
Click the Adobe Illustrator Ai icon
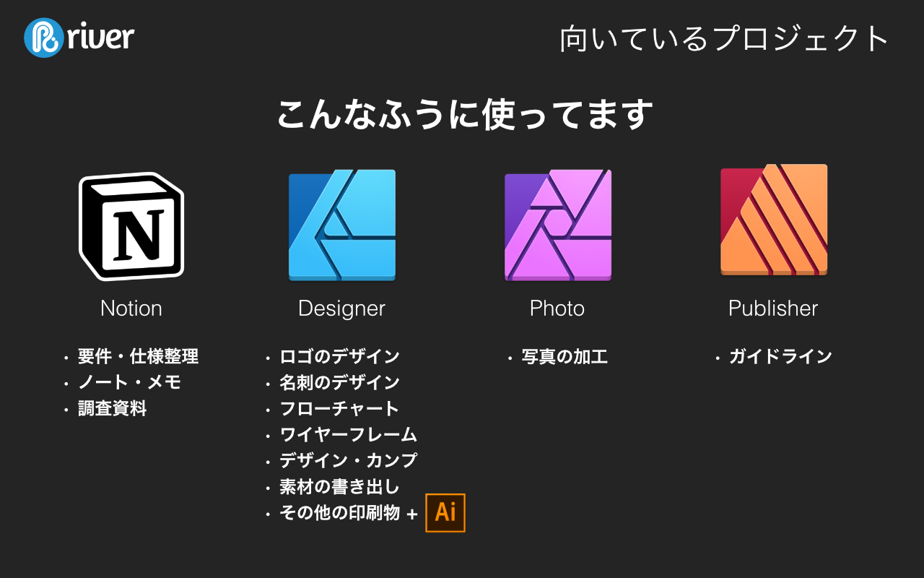point(445,513)
